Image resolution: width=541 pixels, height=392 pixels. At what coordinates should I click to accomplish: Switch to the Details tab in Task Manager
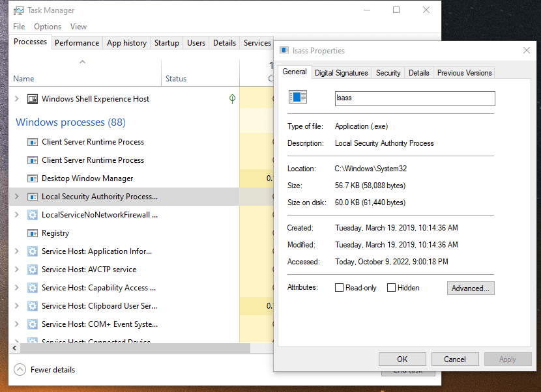224,43
